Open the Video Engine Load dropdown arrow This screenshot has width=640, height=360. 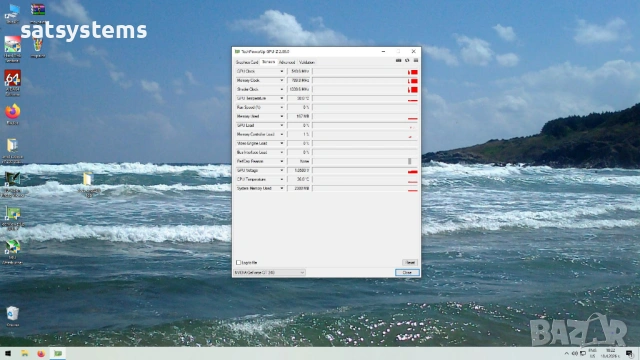click(281, 143)
